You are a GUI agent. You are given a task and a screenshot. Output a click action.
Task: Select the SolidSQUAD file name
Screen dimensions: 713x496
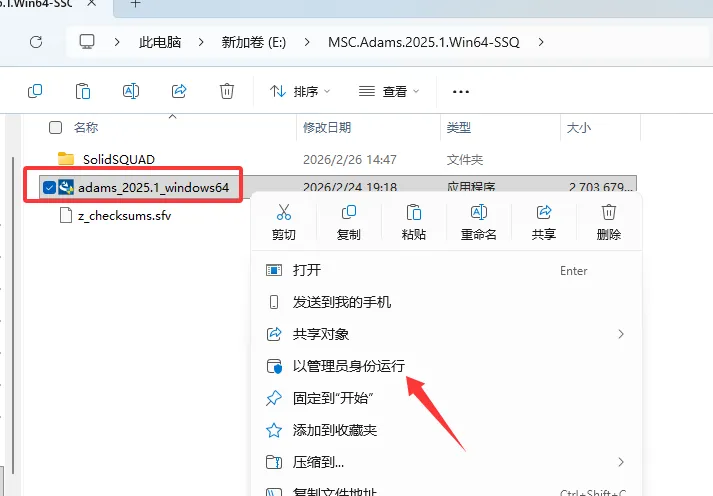[119, 159]
